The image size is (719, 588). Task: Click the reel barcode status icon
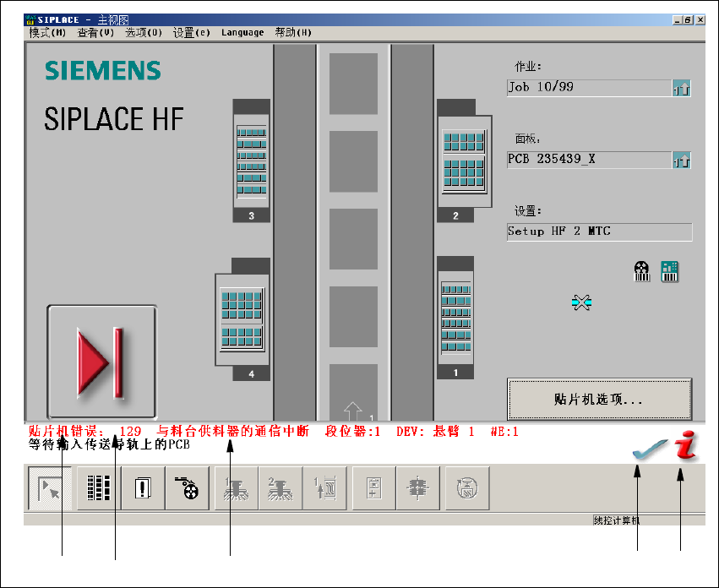(641, 271)
